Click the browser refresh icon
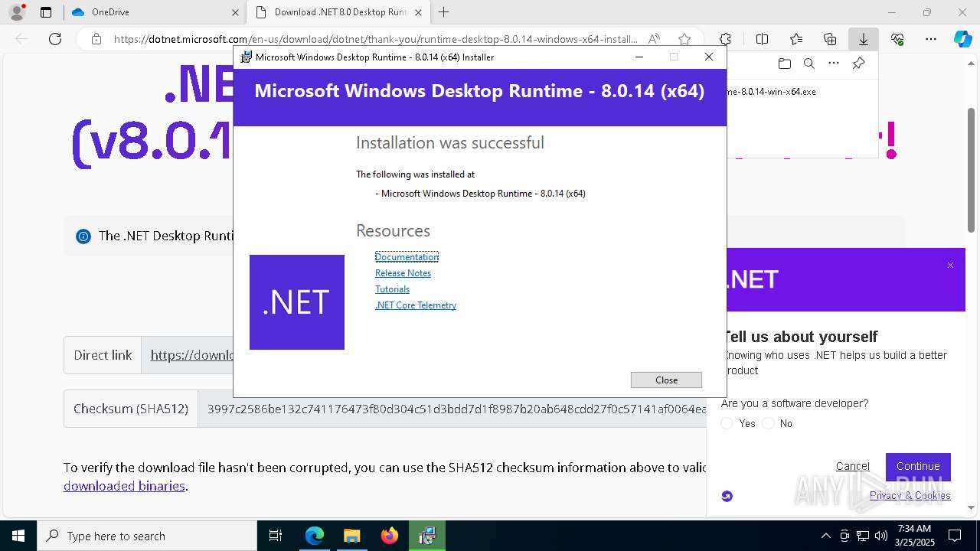980x551 pixels. point(55,39)
